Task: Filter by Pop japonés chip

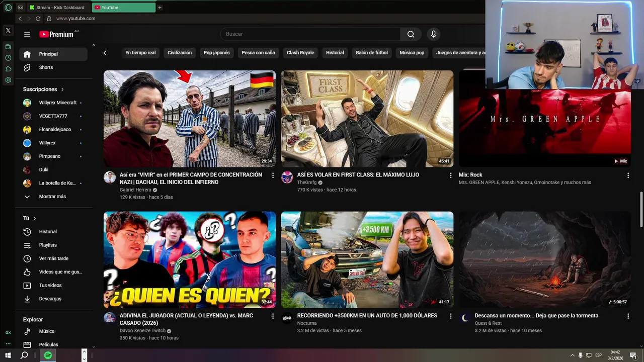Action: pos(217,53)
